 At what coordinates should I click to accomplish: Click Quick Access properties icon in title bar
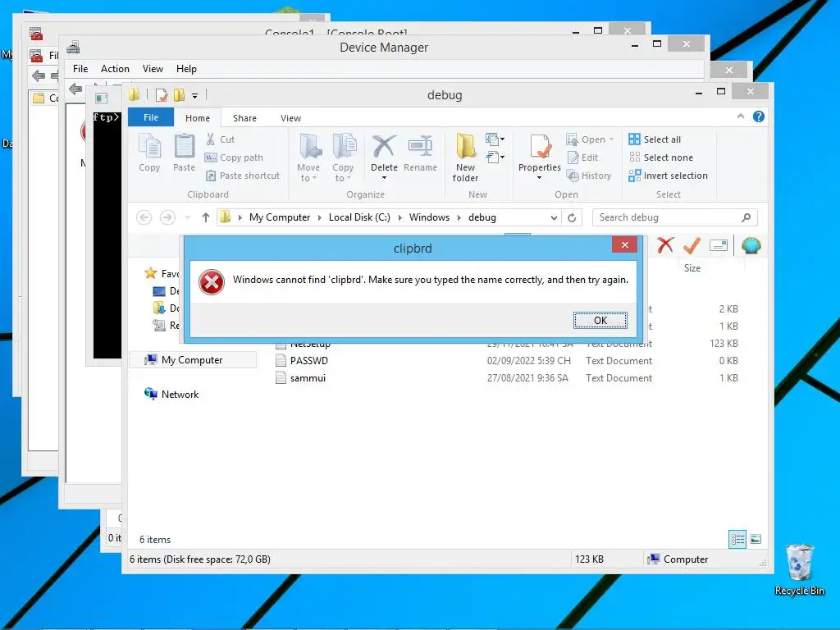point(162,95)
